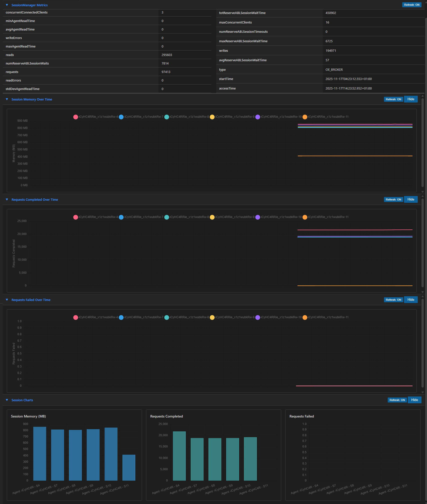The height and width of the screenshot is (504, 427).
Task: Toggle Refresh for Session Memory Over Time
Action: pos(393,99)
